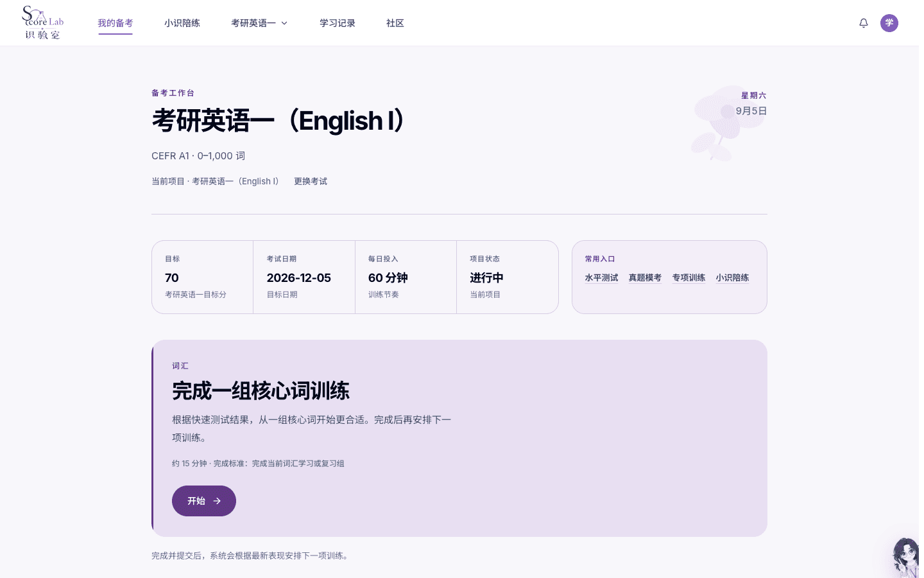Go to the 学习记录 tab
The width and height of the screenshot is (924, 578).
338,23
